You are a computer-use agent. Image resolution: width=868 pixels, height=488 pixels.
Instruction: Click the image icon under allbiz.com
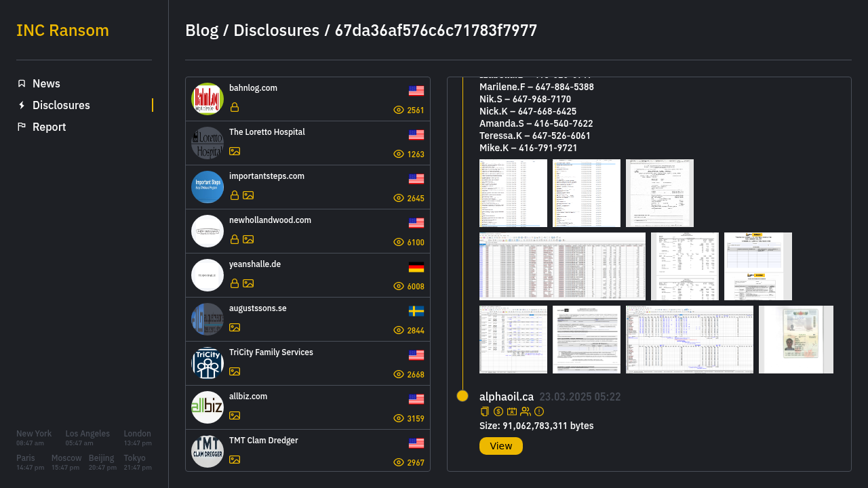[235, 415]
